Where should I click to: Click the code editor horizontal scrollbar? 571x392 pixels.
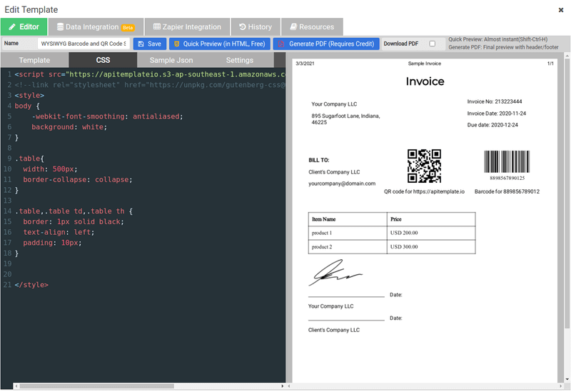pyautogui.click(x=96, y=386)
